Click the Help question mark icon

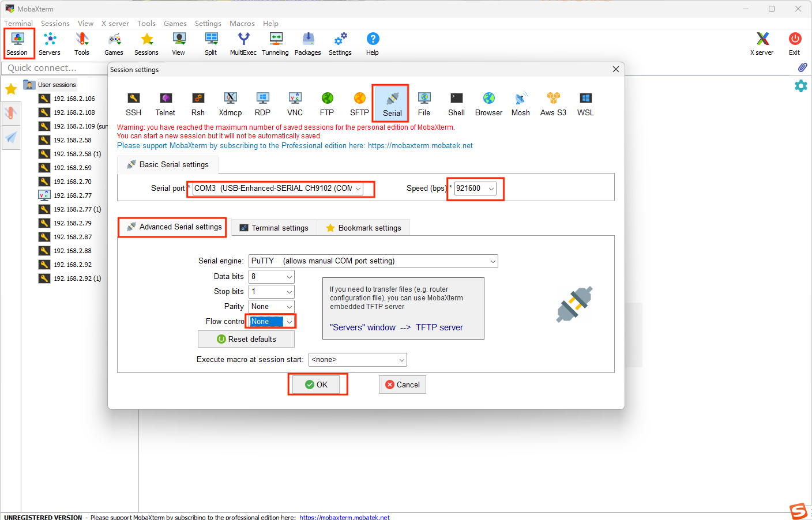[373, 44]
